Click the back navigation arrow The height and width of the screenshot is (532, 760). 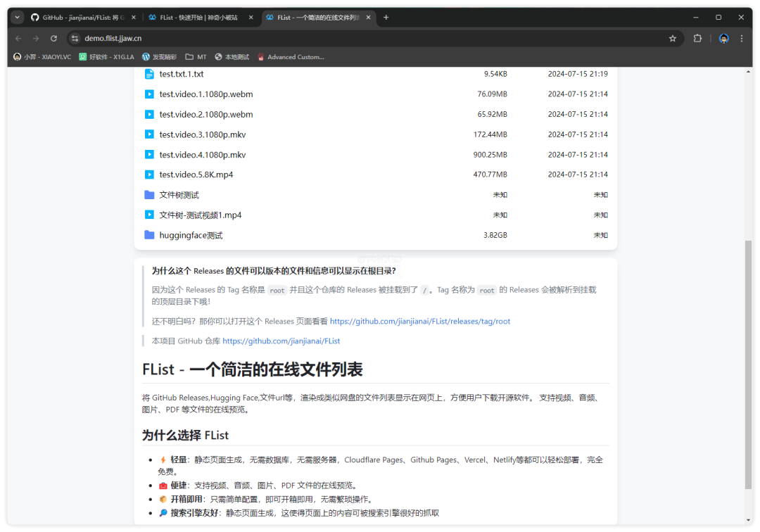click(19, 38)
